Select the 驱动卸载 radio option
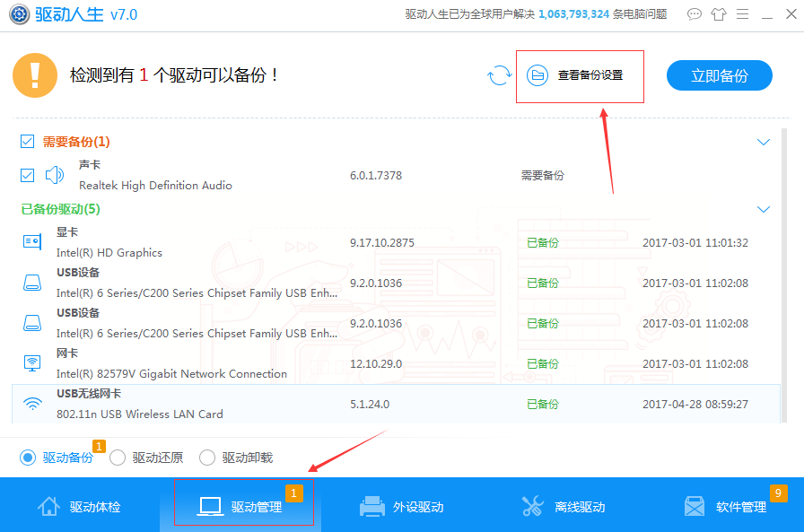Image resolution: width=804 pixels, height=532 pixels. pyautogui.click(x=207, y=458)
